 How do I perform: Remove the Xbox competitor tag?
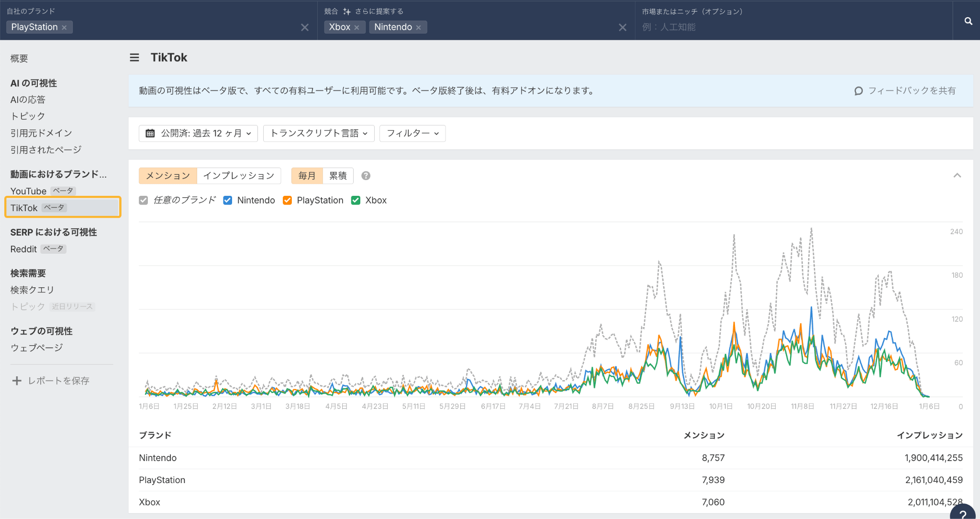357,28
